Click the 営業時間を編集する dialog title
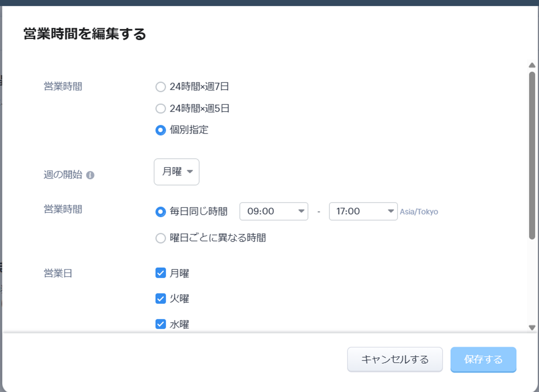This screenshot has height=392, width=539. coord(85,34)
